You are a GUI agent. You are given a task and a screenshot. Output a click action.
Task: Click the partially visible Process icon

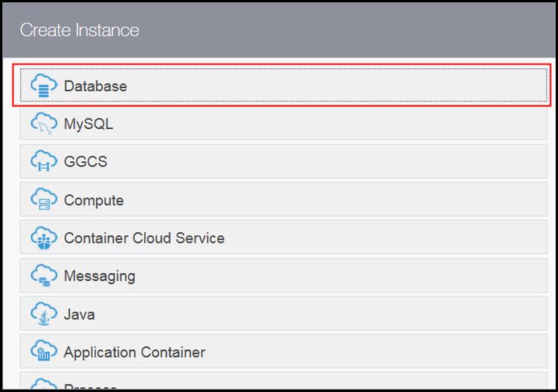44,385
